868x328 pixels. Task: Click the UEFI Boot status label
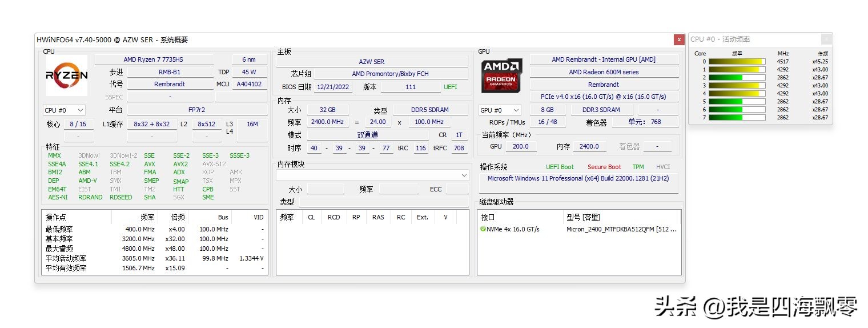click(560, 167)
